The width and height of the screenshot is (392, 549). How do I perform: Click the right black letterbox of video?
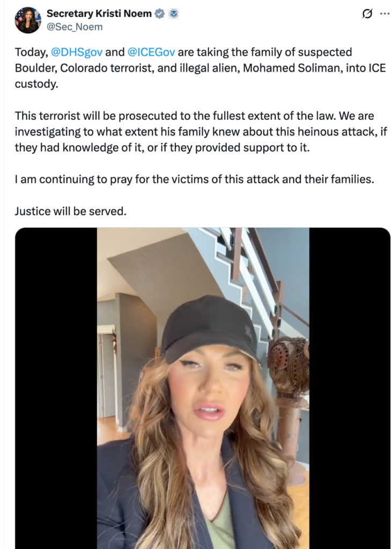pos(350,388)
